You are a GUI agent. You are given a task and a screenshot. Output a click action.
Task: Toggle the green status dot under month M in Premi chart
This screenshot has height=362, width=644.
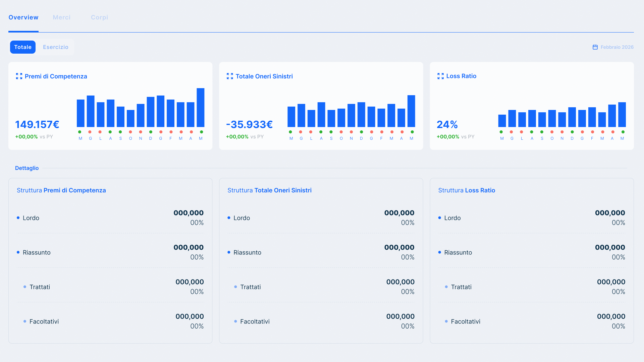click(80, 132)
